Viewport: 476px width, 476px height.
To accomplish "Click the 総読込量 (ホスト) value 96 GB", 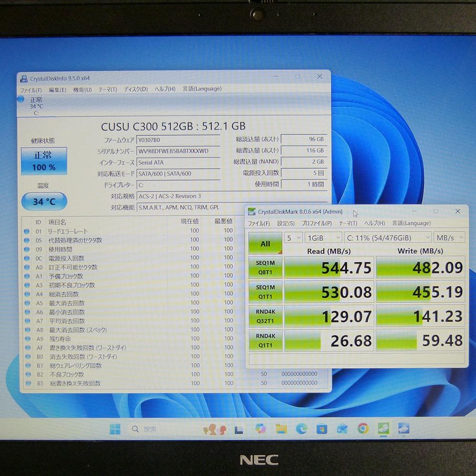I will [304, 139].
